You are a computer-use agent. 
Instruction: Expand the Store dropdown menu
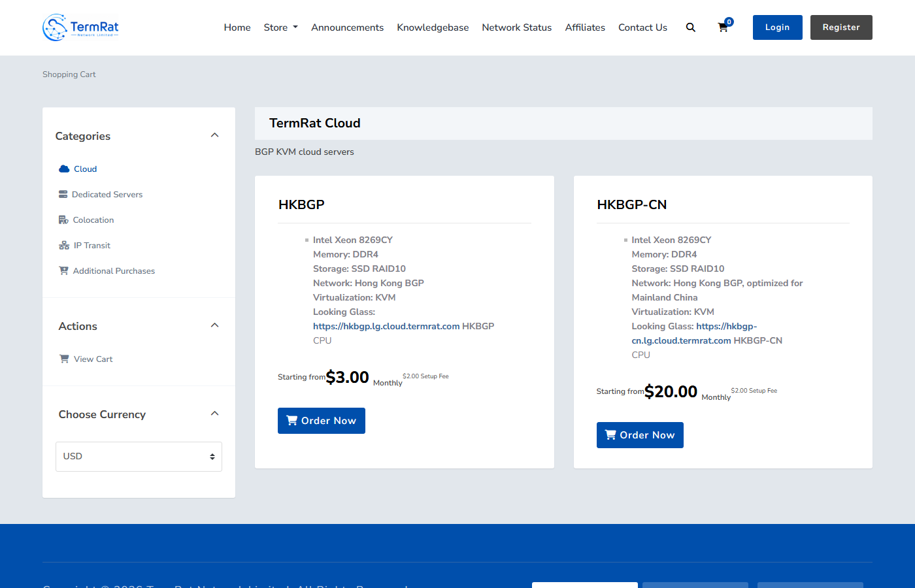tap(280, 27)
